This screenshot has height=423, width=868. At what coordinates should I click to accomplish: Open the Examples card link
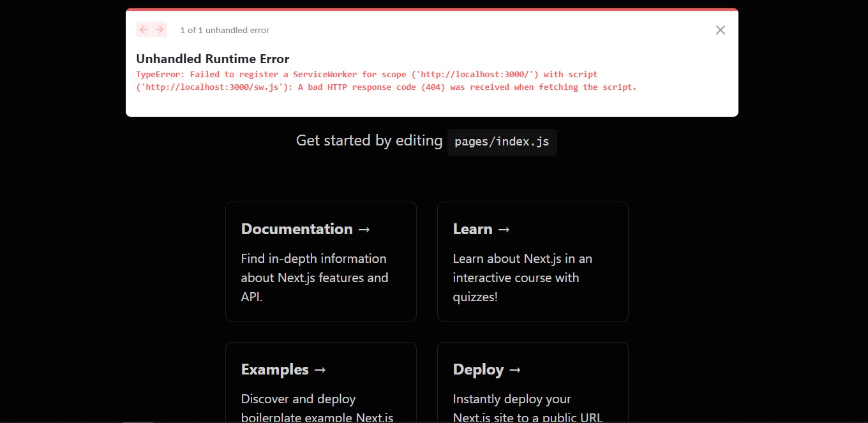point(321,383)
